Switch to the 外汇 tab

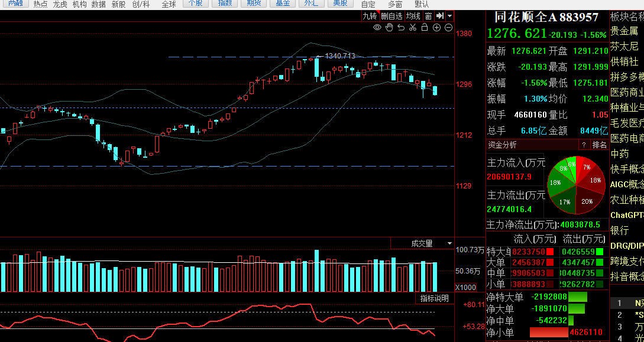click(311, 4)
